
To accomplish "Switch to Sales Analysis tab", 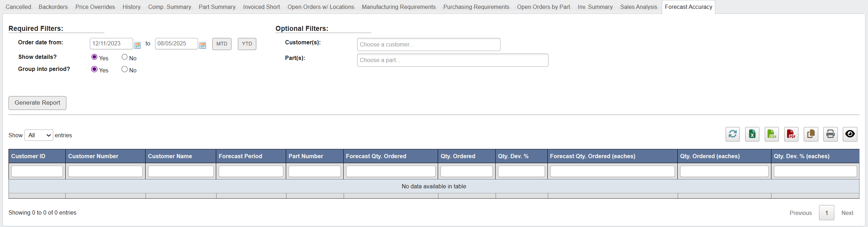I will [639, 7].
